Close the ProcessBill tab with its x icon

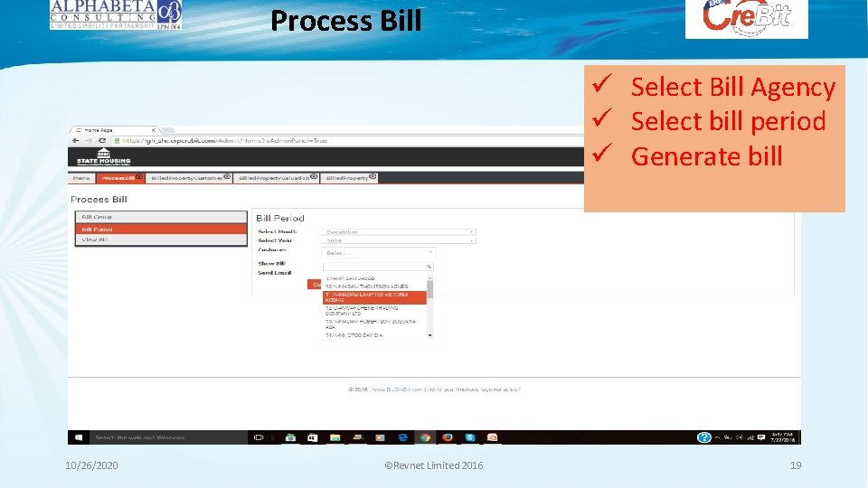pyautogui.click(x=139, y=176)
